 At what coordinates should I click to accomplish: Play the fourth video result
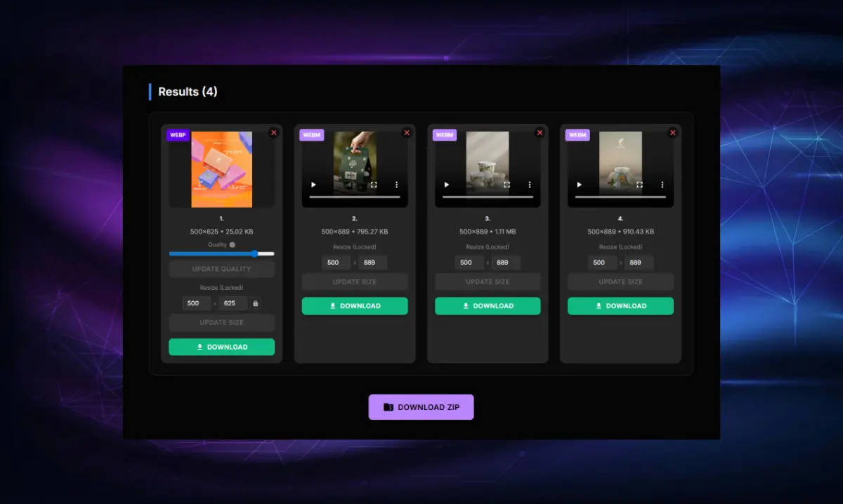pos(580,184)
